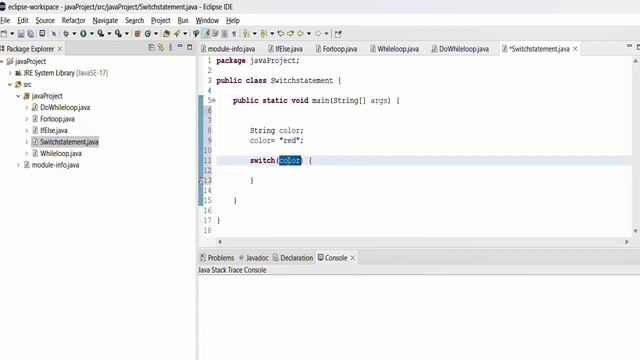Switch to the Whileloop.java editor tab

tap(395, 49)
